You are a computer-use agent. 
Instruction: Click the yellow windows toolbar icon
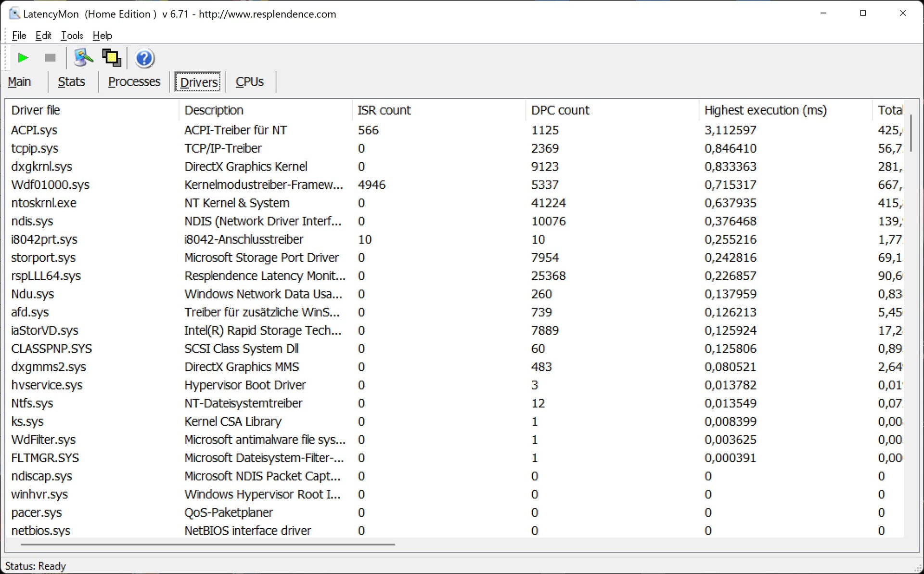pos(112,58)
